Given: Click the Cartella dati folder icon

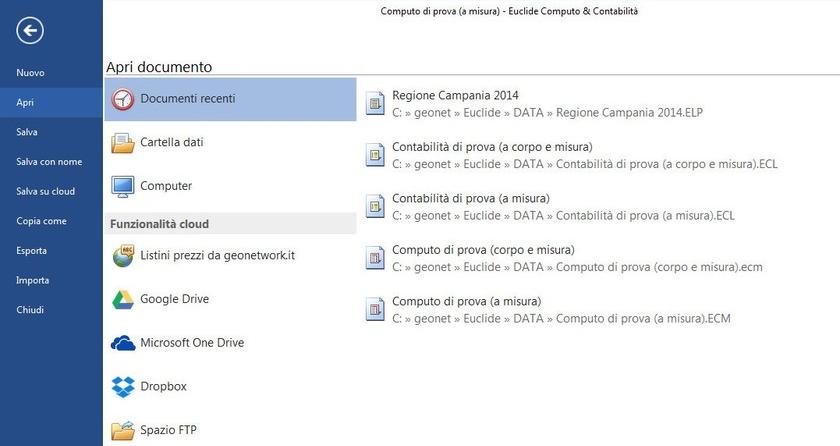Looking at the screenshot, I should pos(123,143).
